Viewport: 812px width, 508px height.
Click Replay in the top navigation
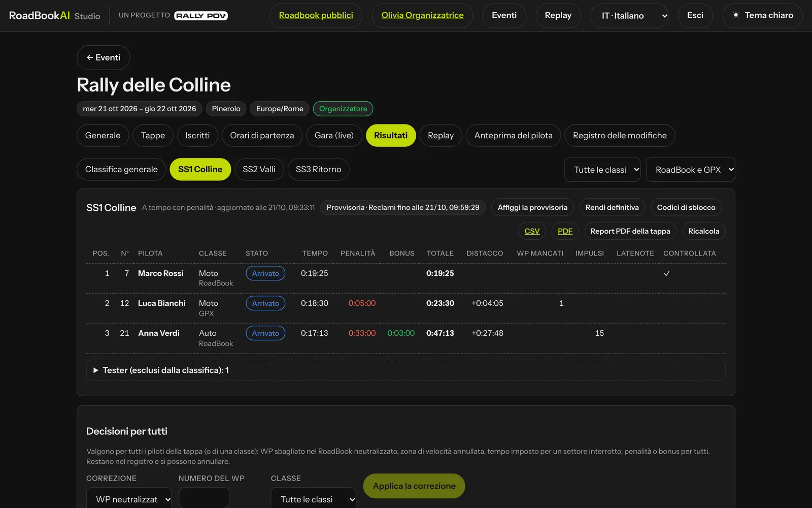[558, 16]
